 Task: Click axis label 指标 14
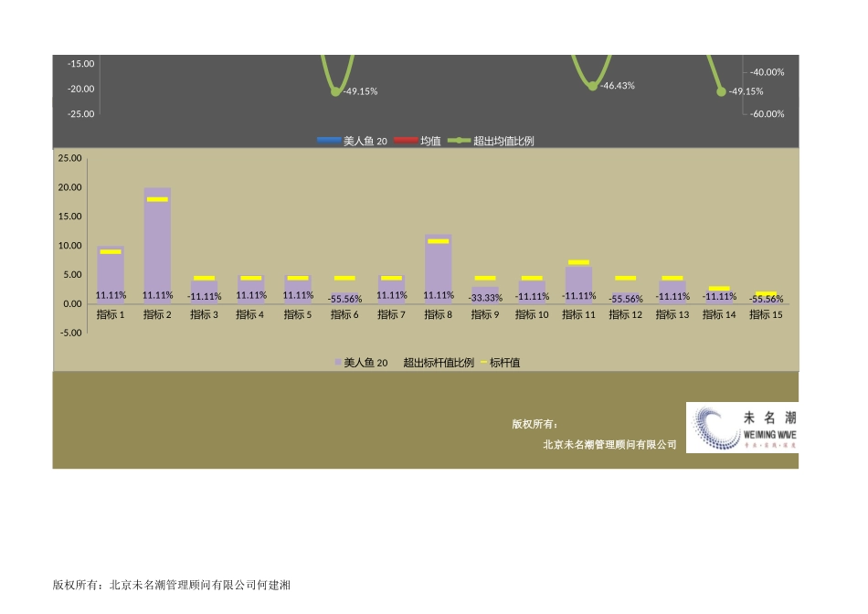pos(719,314)
